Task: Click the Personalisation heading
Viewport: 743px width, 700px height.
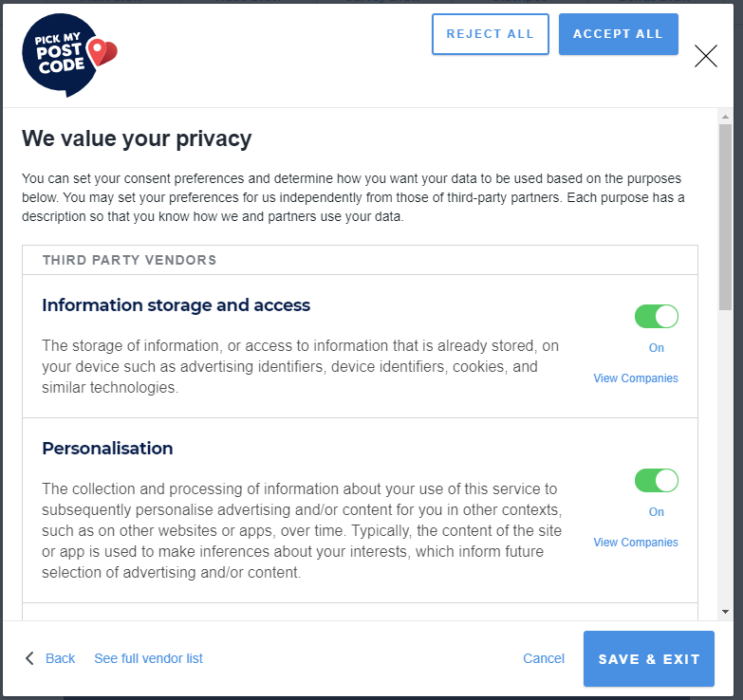Action: pyautogui.click(x=107, y=449)
